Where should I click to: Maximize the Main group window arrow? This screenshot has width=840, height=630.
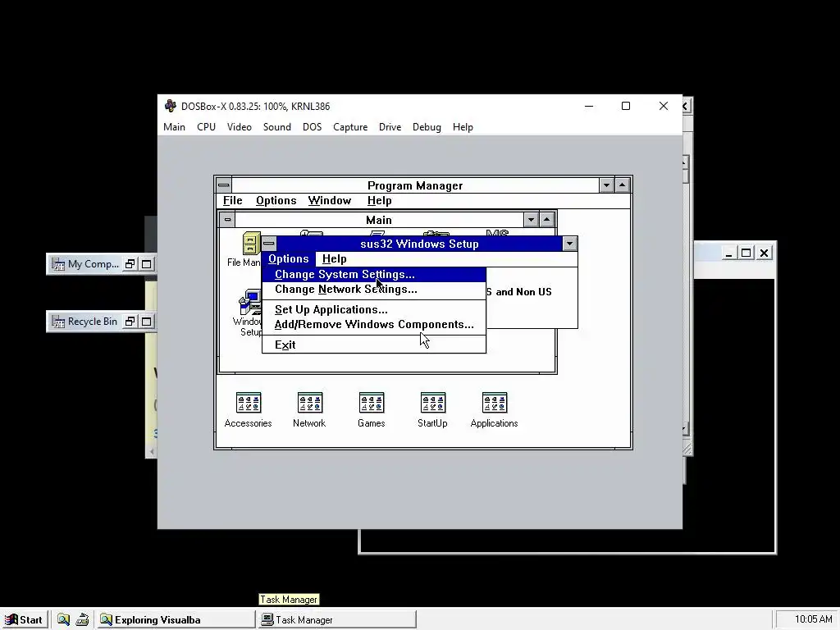pos(546,220)
